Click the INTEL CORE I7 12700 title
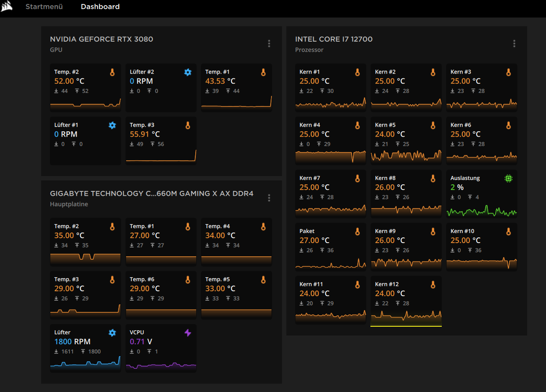 coord(334,39)
